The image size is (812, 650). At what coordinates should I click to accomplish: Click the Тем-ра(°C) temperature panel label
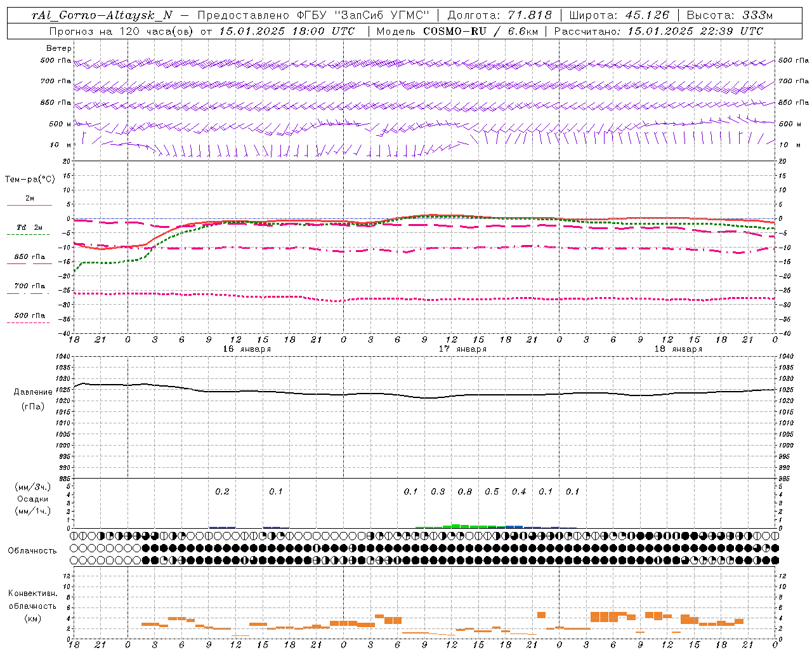[30, 180]
